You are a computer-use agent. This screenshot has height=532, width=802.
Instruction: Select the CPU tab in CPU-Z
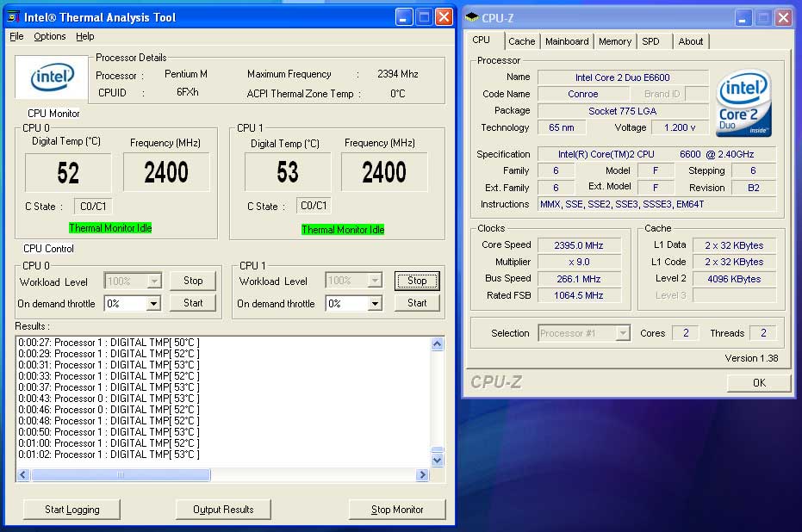coord(481,40)
